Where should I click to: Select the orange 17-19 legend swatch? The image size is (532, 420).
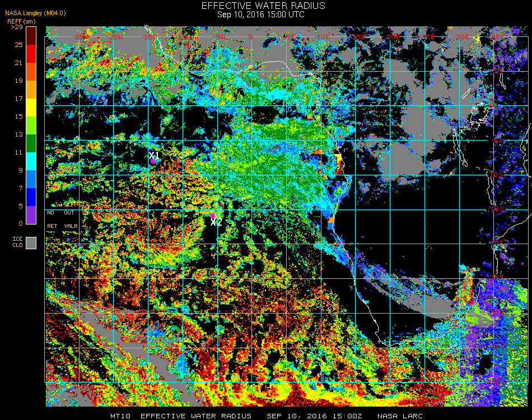pos(31,90)
